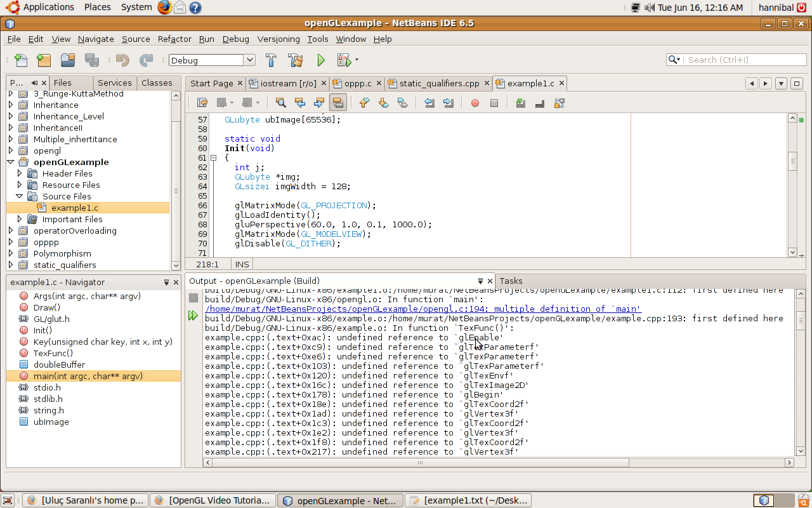Open the File menu

click(x=14, y=39)
